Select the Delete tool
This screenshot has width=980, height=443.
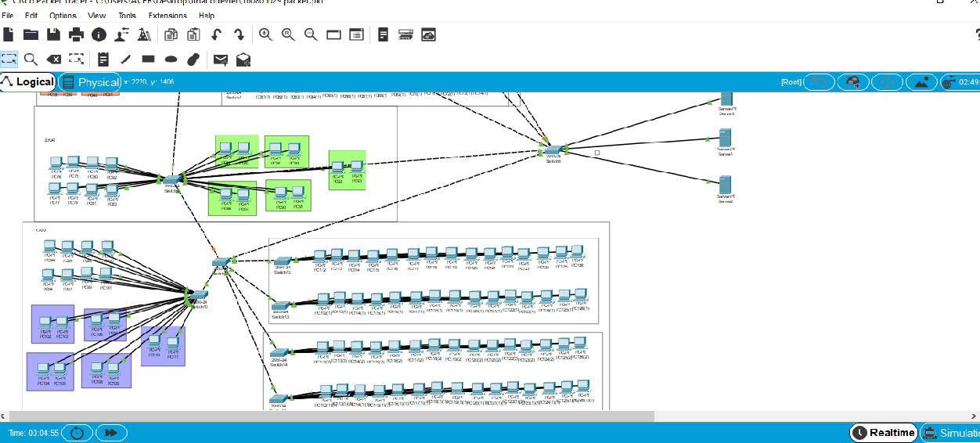click(x=53, y=59)
